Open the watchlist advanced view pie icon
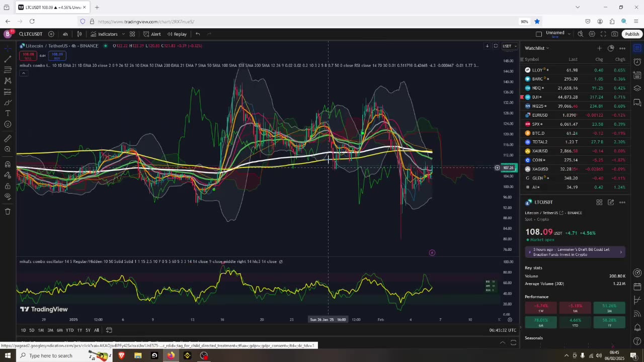Image resolution: width=644 pixels, height=362 pixels. (x=611, y=48)
